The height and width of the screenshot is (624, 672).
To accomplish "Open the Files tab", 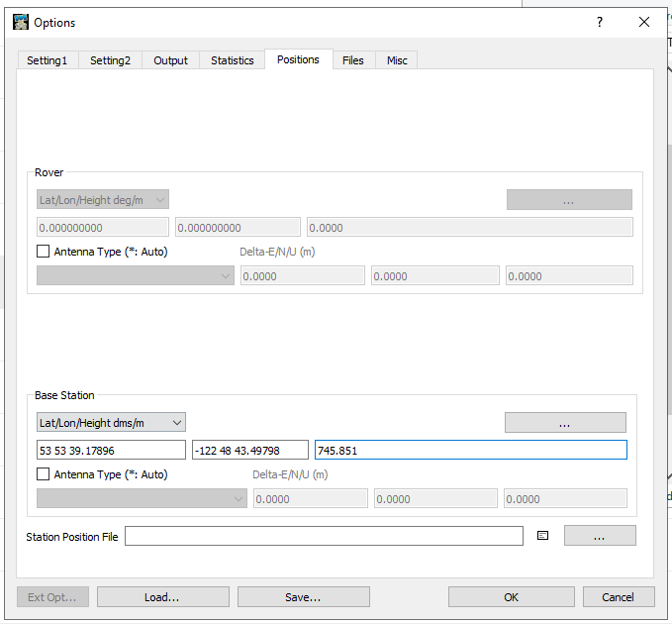I will pyautogui.click(x=352, y=60).
